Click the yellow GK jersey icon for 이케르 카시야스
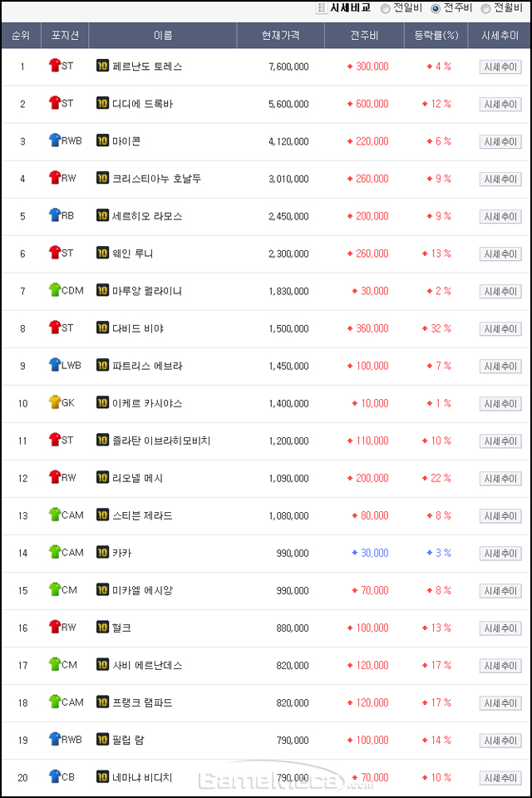 point(55,402)
